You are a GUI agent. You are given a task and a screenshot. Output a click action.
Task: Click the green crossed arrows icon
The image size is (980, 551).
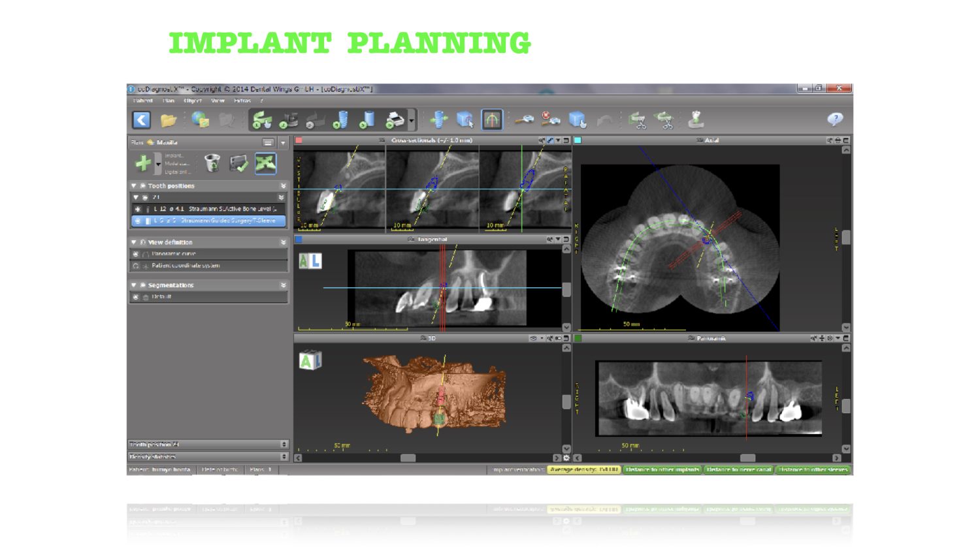[x=265, y=163]
